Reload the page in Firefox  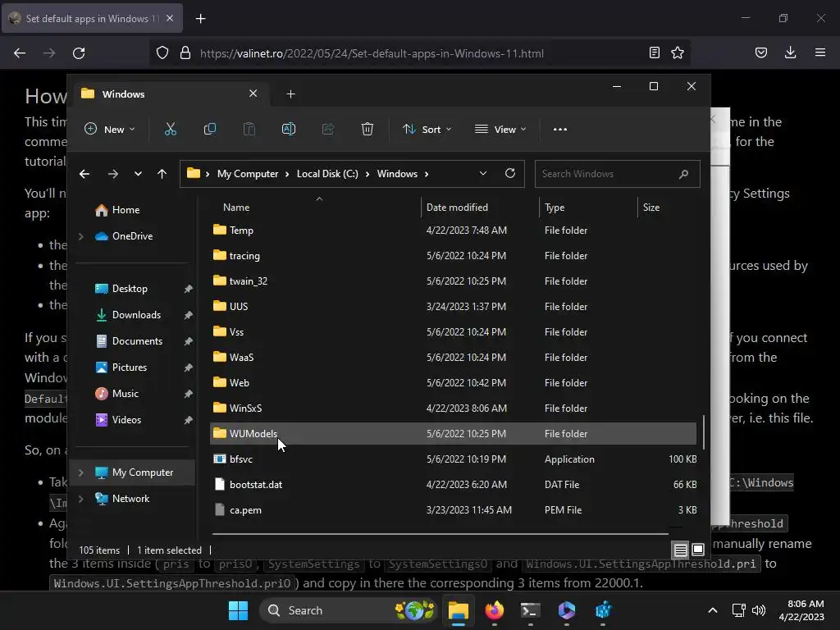[x=79, y=53]
